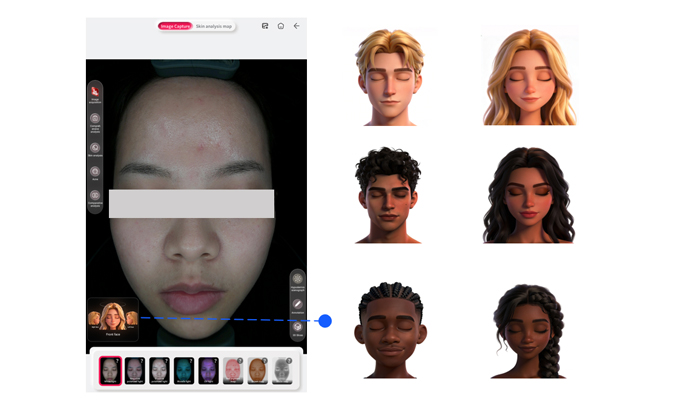The image size is (700, 400).
Task: Go to the home screen icon
Action: coord(281,26)
